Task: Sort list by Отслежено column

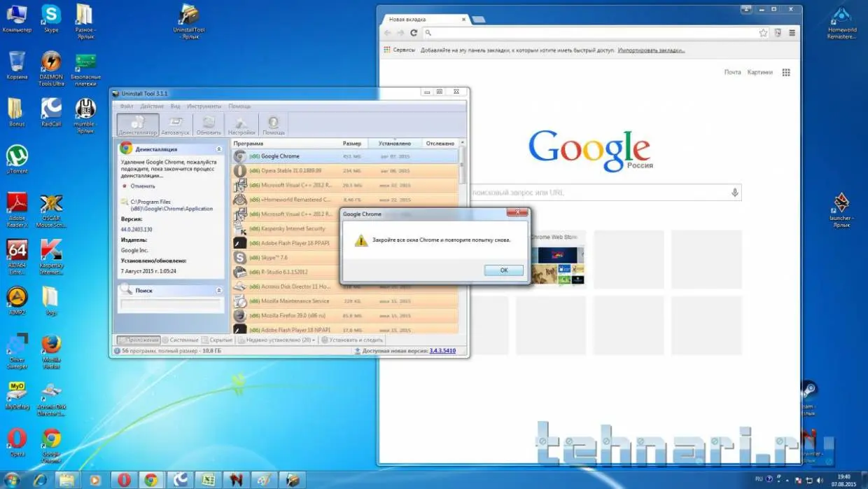Action: click(440, 143)
